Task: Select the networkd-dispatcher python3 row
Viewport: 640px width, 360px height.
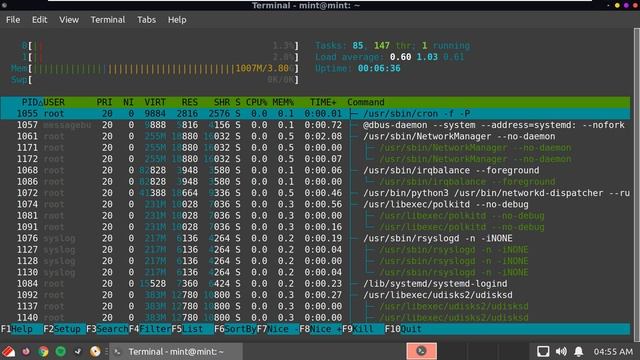Action: coord(315,193)
